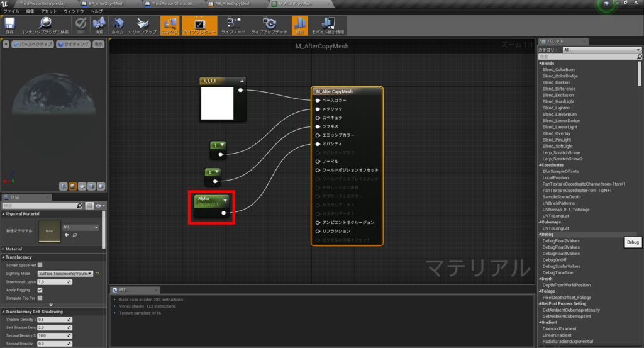
Task: Click the 適用 apply checkmark icon
Action: pyautogui.click(x=81, y=25)
